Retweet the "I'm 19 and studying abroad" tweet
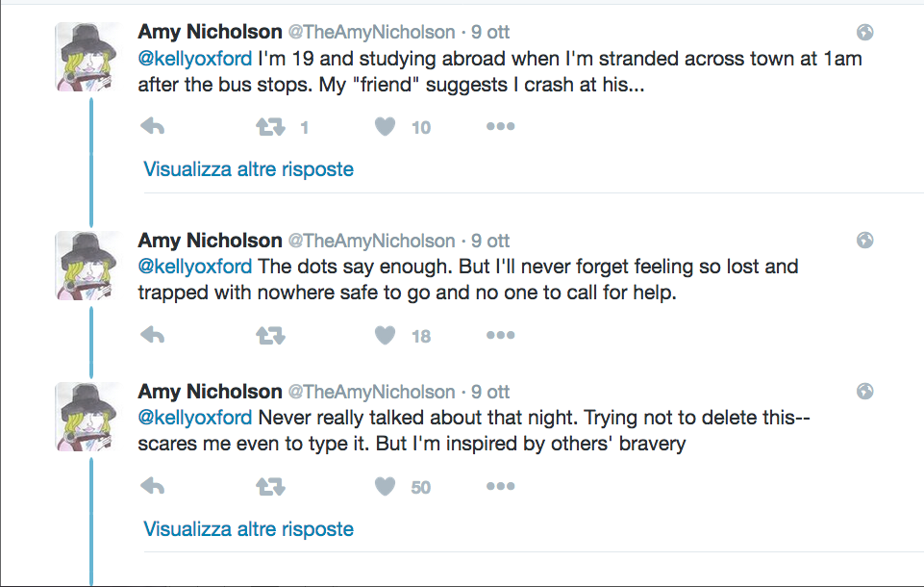Viewport: 924px width, 587px height. 268,127
